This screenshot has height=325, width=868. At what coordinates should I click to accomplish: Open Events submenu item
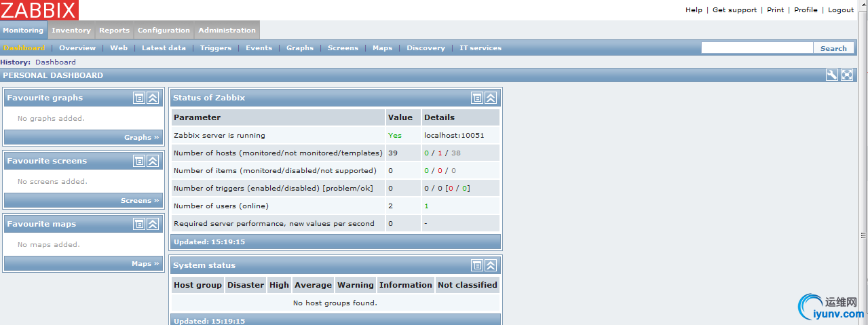259,48
